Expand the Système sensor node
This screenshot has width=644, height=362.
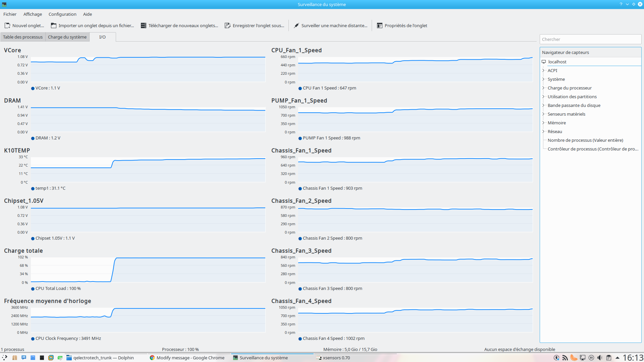[x=543, y=79]
